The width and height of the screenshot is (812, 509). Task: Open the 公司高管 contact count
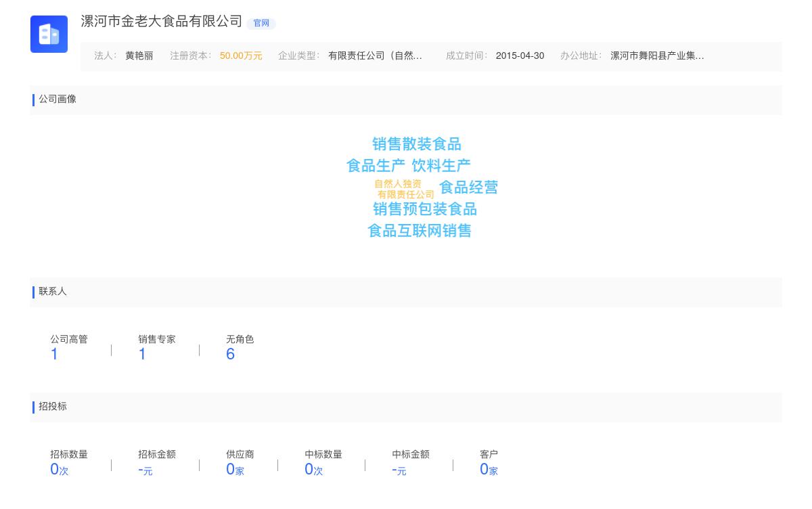tap(54, 354)
